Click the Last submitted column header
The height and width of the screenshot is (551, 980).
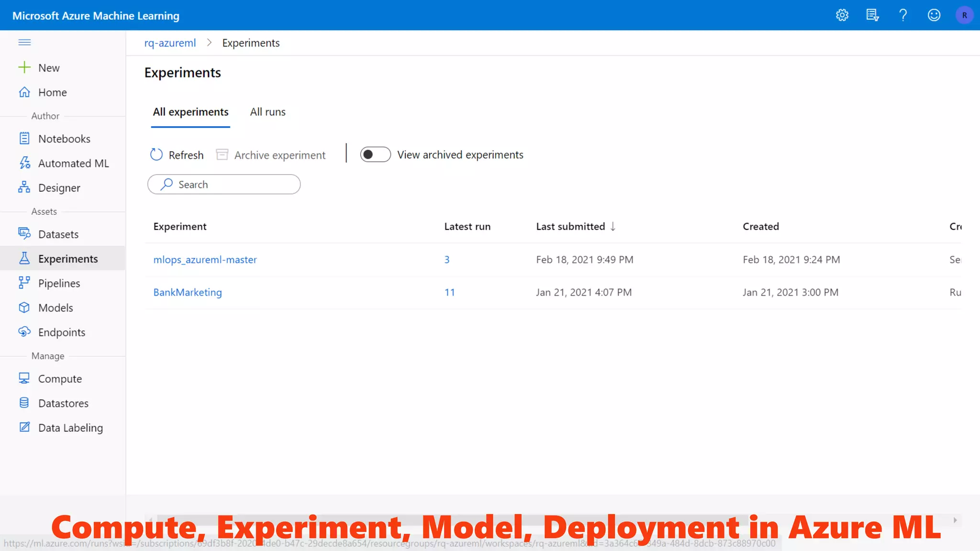[x=570, y=226]
